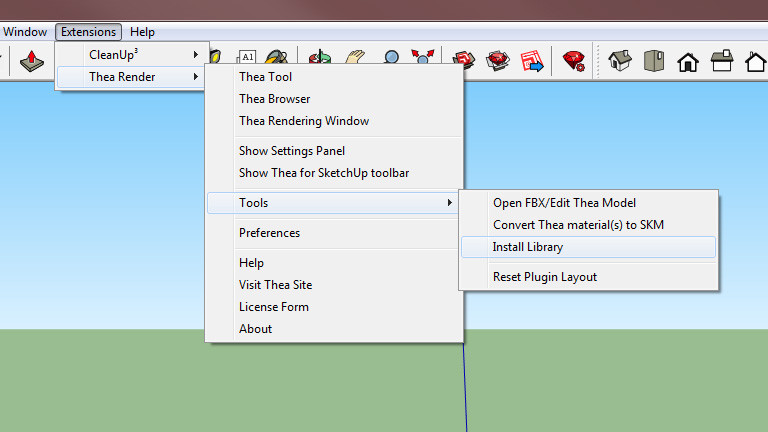Expand the Tools submenu entry

(333, 203)
